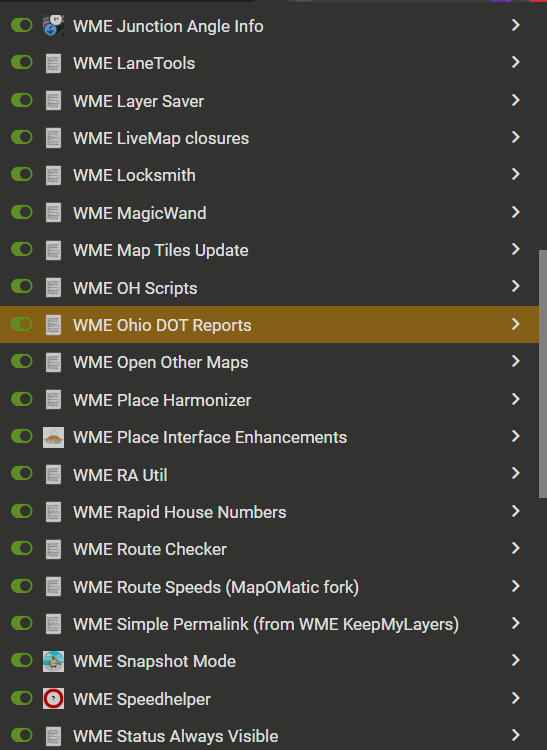
Task: Click the WME Junction Angle Info script icon
Action: click(x=53, y=25)
